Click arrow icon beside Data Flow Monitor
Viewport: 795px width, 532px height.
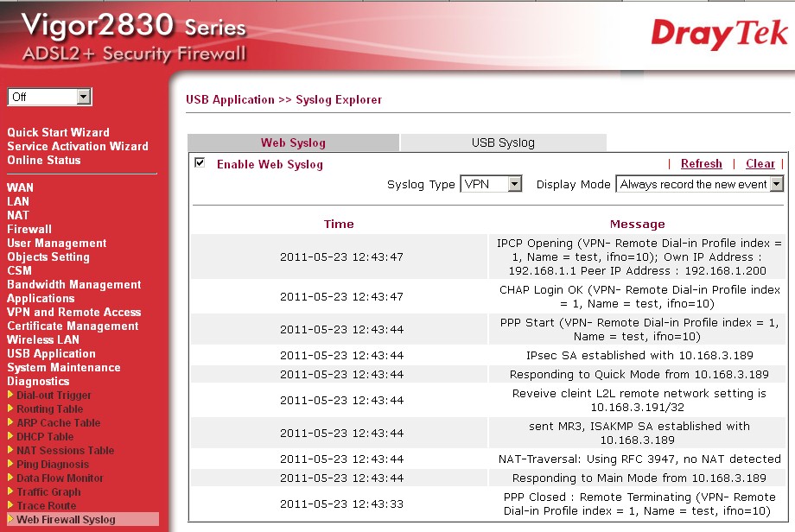click(10, 478)
